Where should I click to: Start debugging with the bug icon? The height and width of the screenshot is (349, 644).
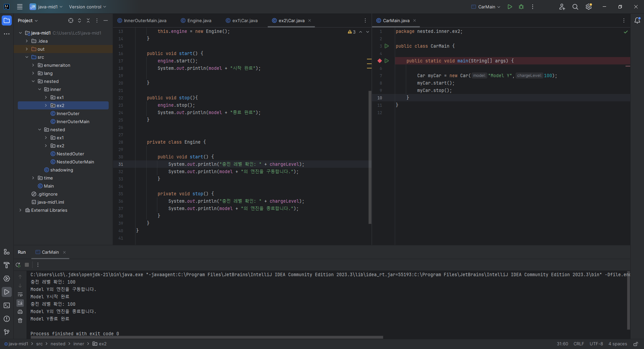pos(521,7)
